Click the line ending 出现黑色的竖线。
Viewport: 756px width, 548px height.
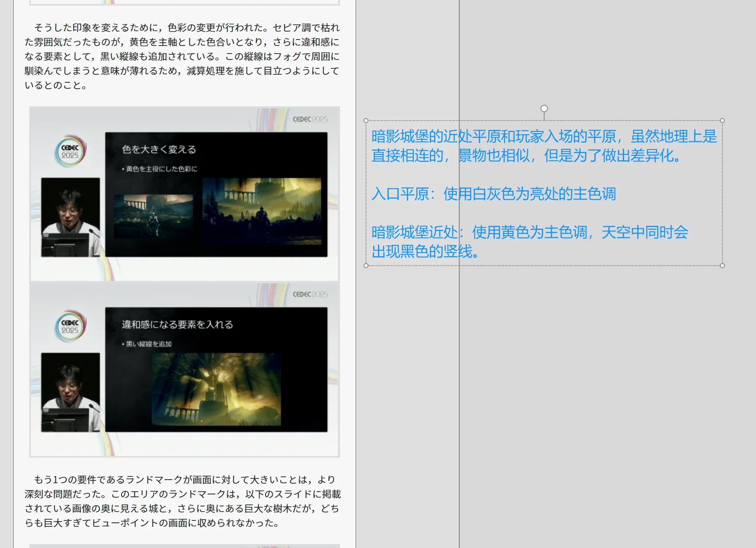click(425, 251)
